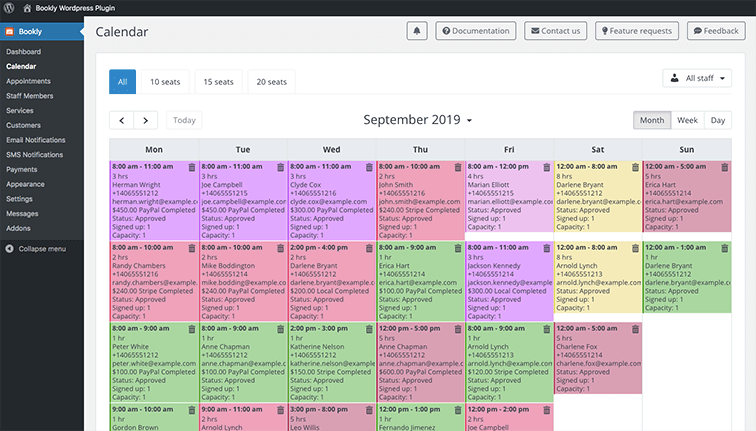Open Payments in sidebar
Screen dimensions: 756x431
coord(22,169)
